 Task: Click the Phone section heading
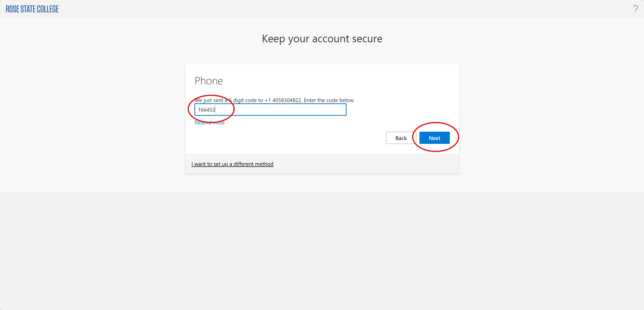(209, 81)
